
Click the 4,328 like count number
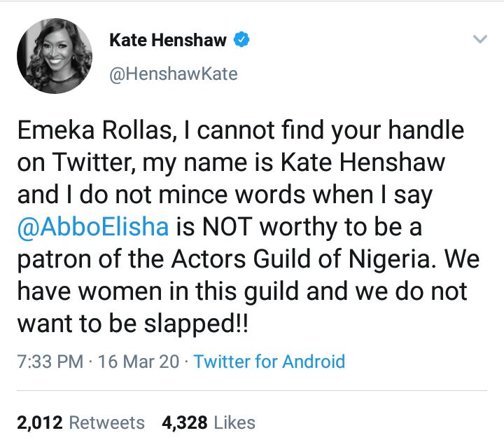(x=185, y=422)
